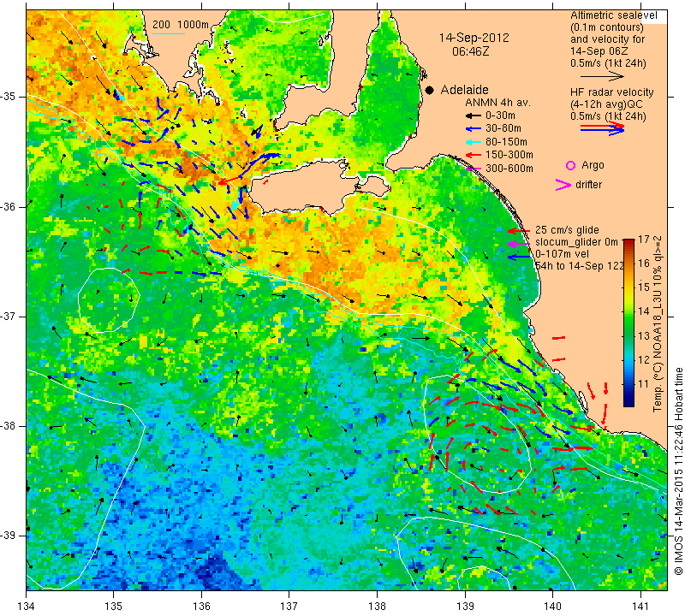Viewport: 685px width, 616px height.
Task: Click the '0-107m vel' label
Action: click(562, 254)
